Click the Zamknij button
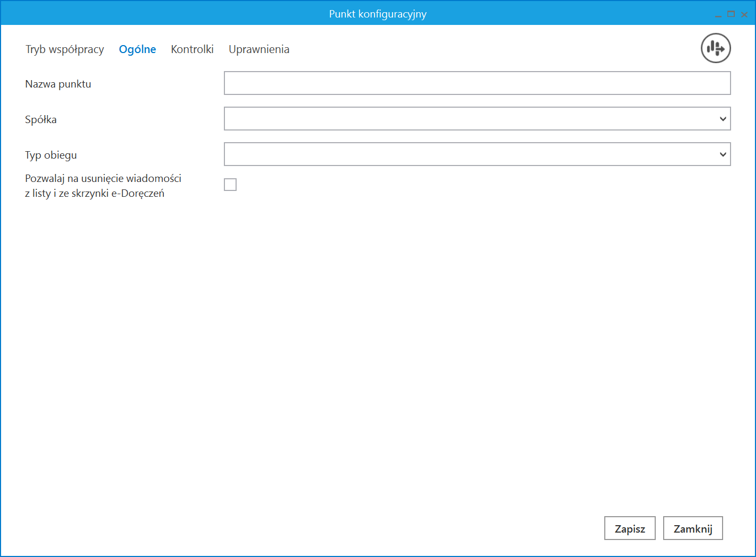Screen dimensions: 756x557 point(693,528)
